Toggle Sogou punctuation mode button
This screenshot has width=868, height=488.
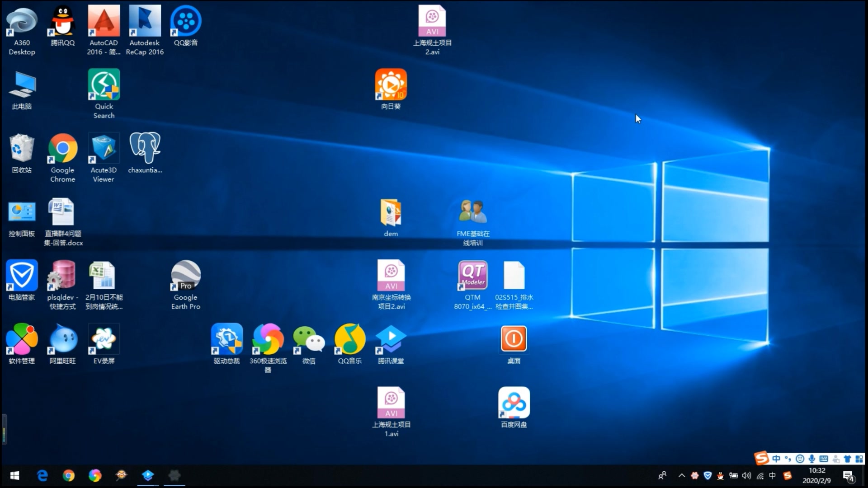(788, 459)
